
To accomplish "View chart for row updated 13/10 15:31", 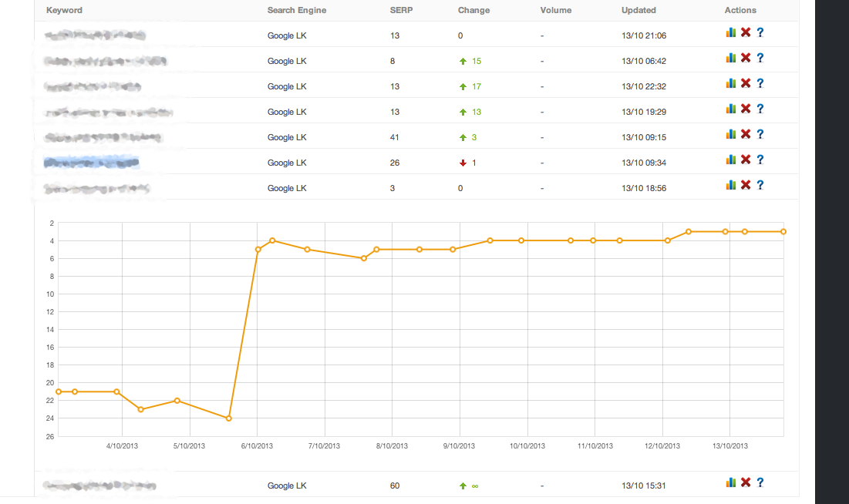I will click(x=731, y=482).
